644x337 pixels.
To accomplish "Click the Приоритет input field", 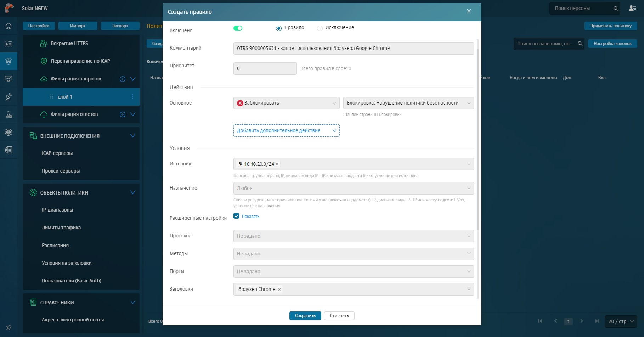I will click(265, 68).
